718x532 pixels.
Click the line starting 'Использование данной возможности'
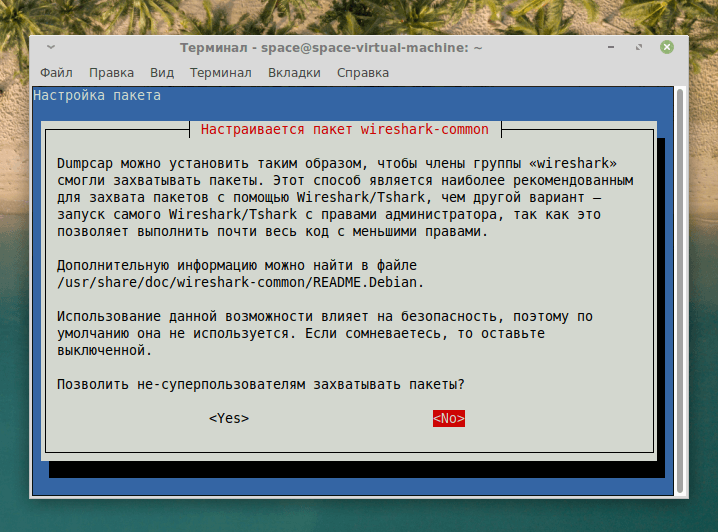[325, 316]
